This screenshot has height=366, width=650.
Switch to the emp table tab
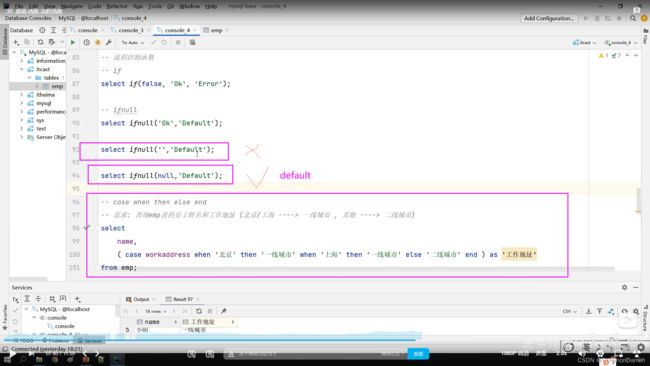[x=216, y=30]
